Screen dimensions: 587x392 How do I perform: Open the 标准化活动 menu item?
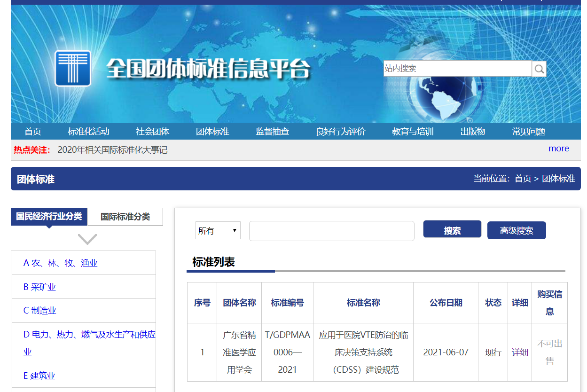tap(88, 132)
